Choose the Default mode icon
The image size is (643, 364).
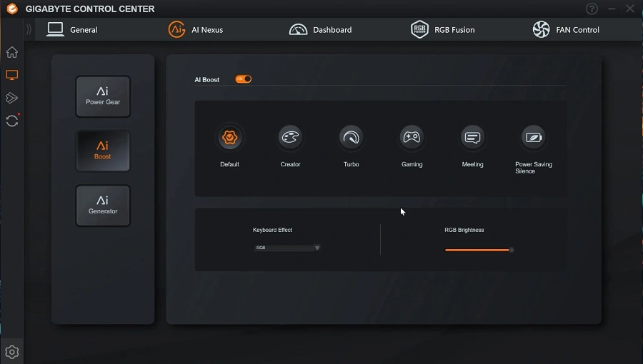tap(229, 137)
